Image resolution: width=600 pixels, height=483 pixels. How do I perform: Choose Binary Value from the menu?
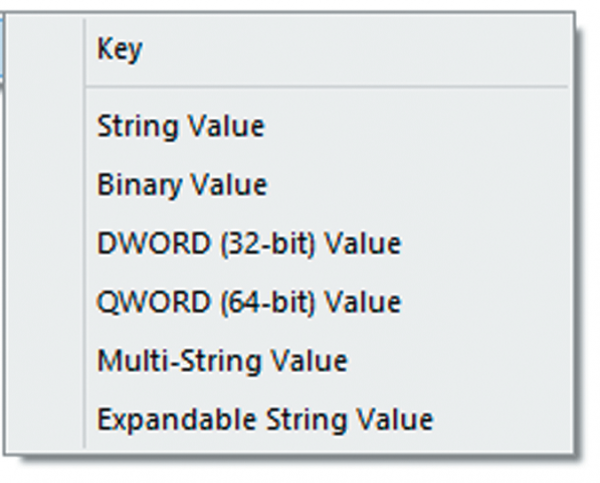point(182,185)
